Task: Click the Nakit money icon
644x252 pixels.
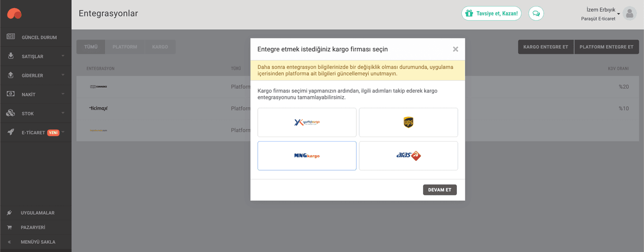Action: click(x=11, y=94)
